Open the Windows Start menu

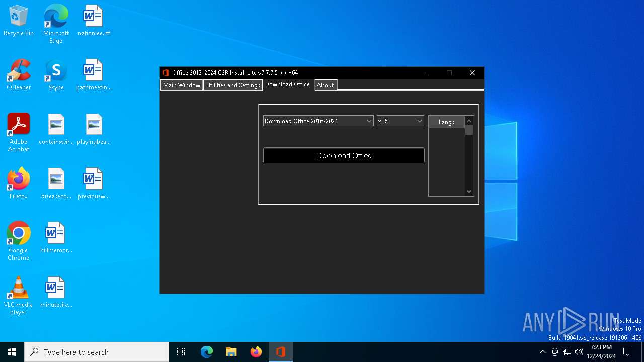pyautogui.click(x=12, y=352)
